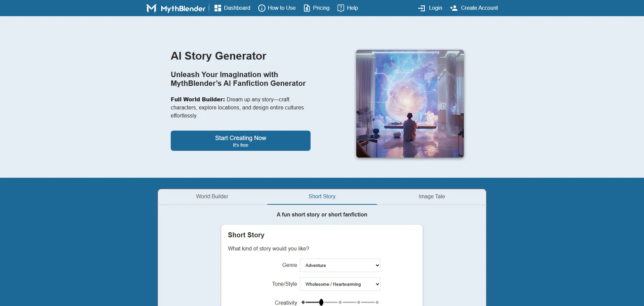The width and height of the screenshot is (644, 306).
Task: Click the Login arrow icon
Action: (x=421, y=8)
